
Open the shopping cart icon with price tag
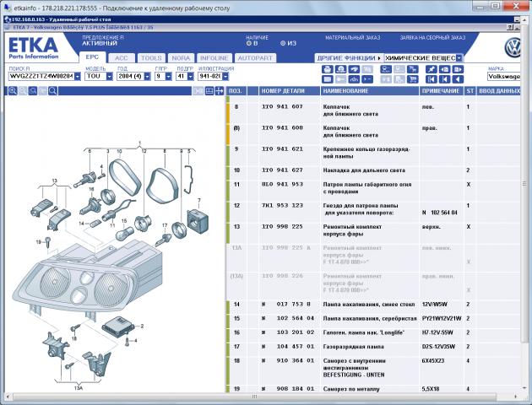(413, 79)
